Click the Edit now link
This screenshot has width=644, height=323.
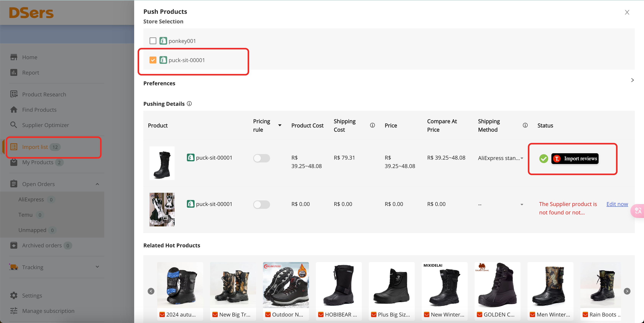[617, 204]
